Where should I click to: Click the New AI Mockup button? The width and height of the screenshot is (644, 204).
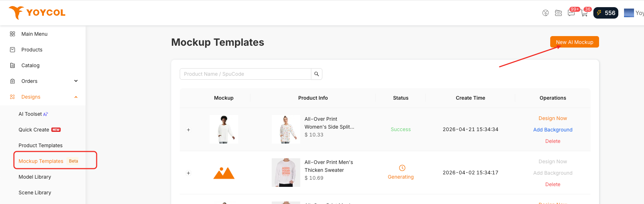pos(574,42)
